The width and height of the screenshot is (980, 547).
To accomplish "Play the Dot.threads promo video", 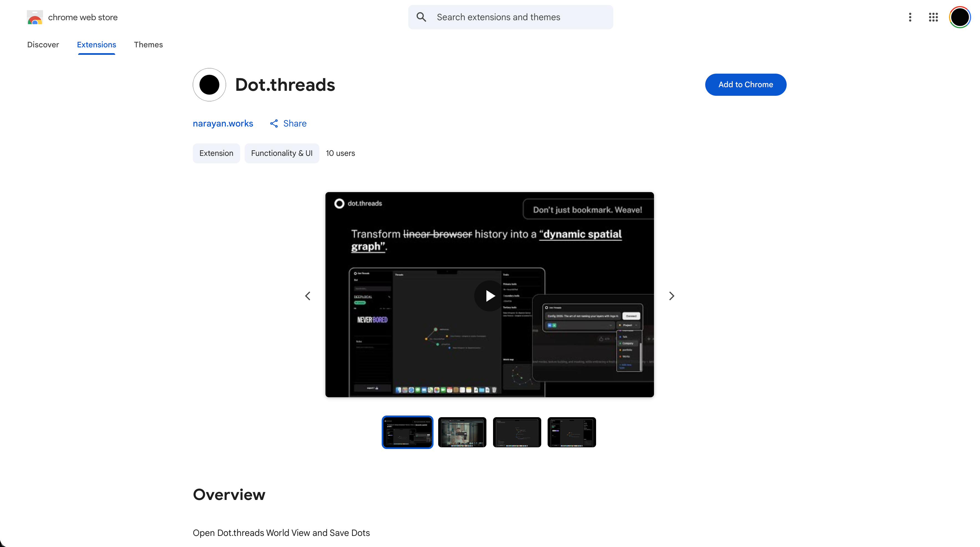I will click(x=490, y=296).
